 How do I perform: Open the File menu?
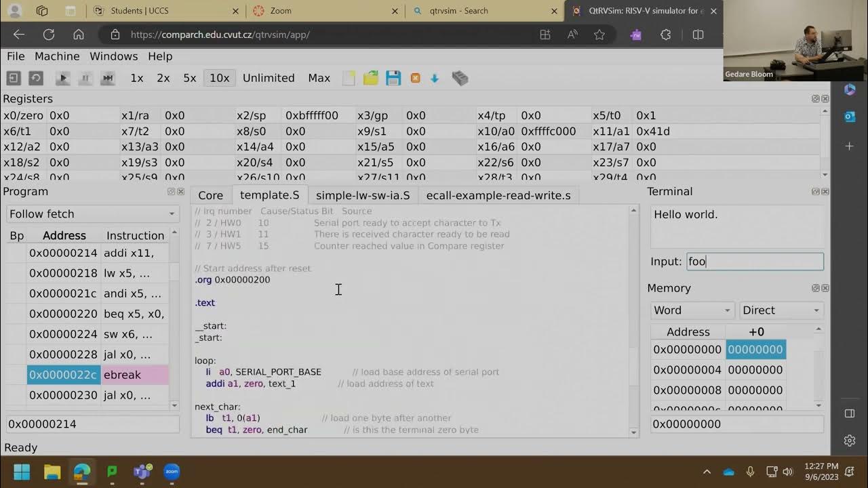[x=16, y=56]
